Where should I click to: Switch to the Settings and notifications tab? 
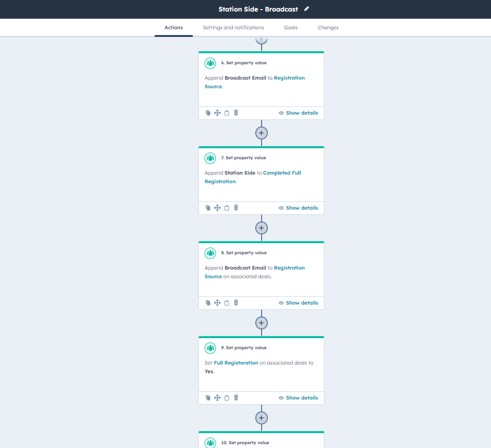(233, 28)
